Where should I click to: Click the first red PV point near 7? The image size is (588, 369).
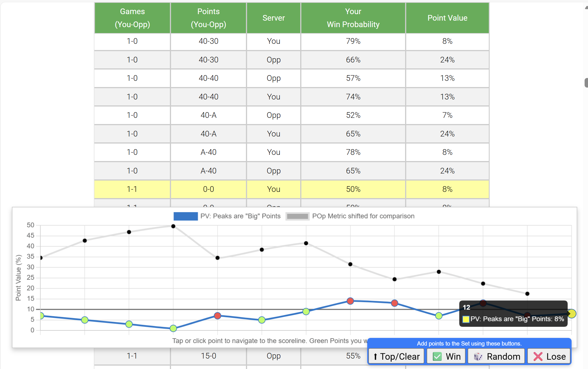click(x=217, y=316)
